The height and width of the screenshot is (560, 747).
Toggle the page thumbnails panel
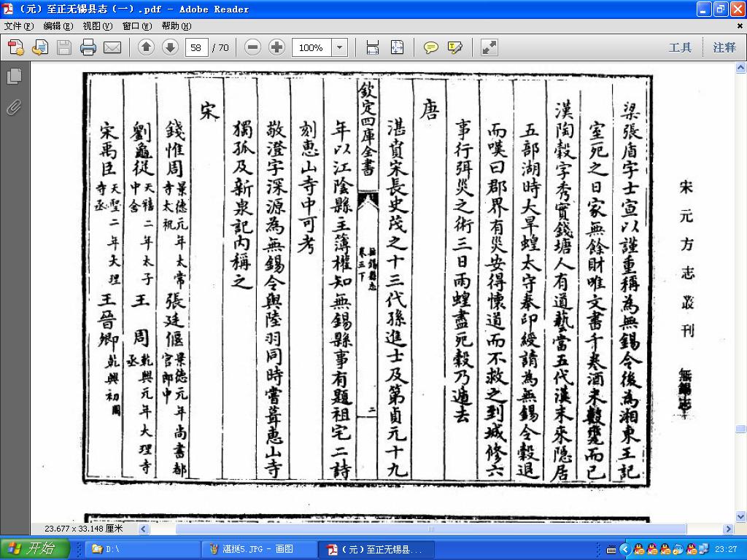click(15, 76)
